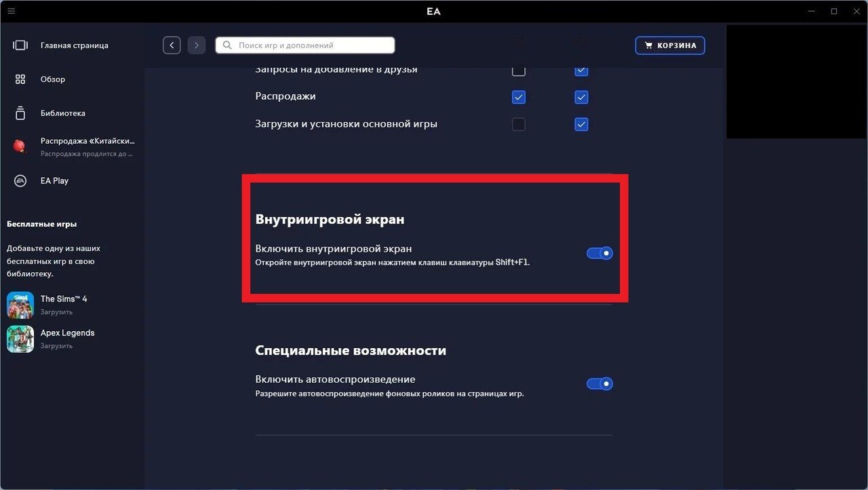Open The Sims 4 game thumbnail

click(20, 305)
